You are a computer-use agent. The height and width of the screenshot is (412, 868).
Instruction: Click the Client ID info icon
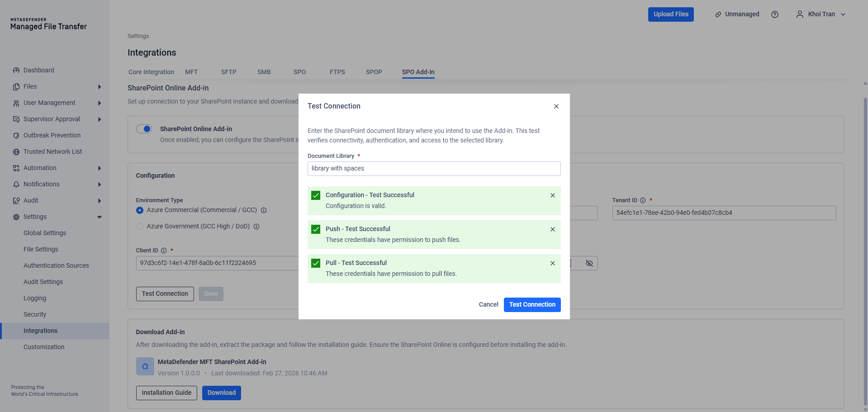[x=164, y=251]
